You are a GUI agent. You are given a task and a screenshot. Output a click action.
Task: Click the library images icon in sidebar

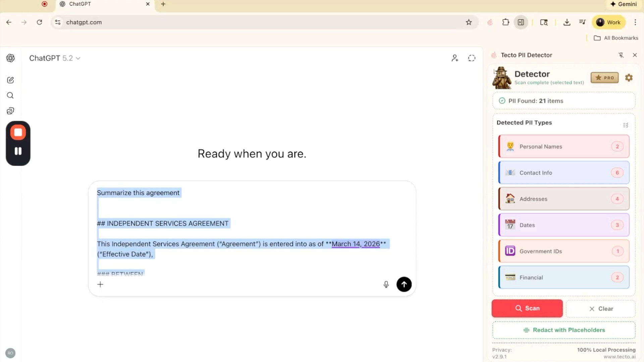[10, 111]
